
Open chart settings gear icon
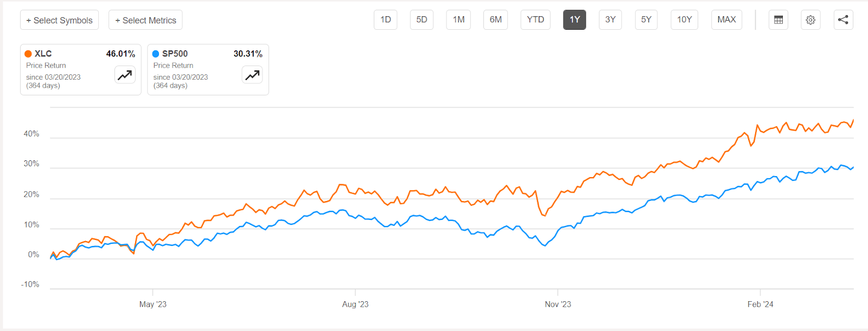(x=810, y=20)
